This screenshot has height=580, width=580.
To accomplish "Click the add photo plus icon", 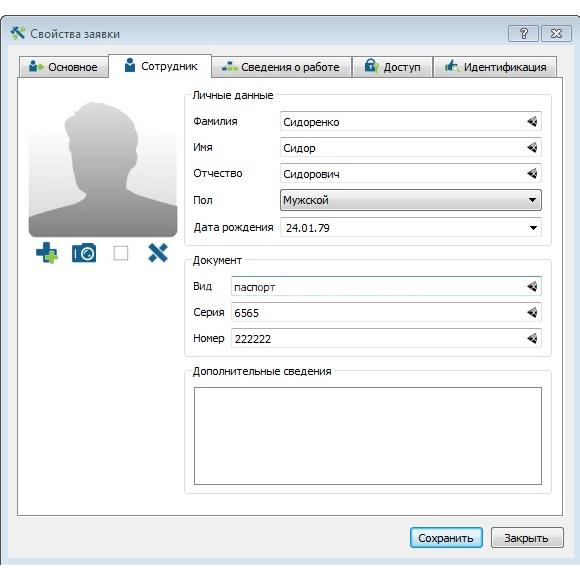I will (x=47, y=253).
